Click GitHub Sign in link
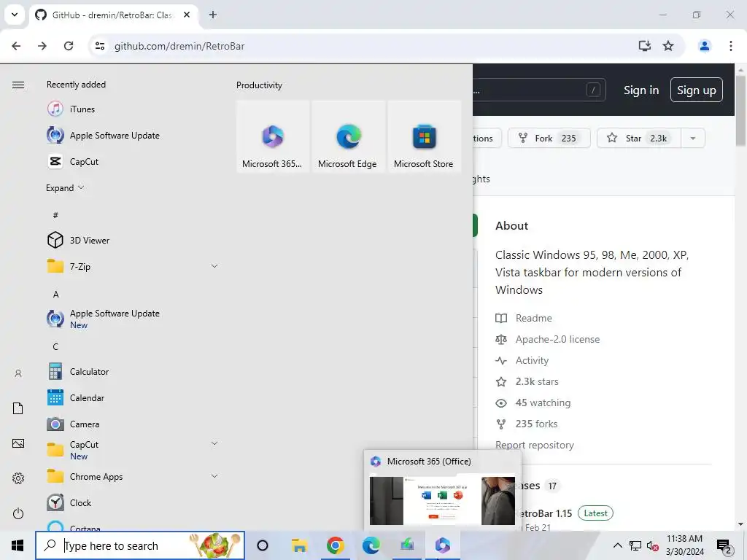 pyautogui.click(x=641, y=90)
